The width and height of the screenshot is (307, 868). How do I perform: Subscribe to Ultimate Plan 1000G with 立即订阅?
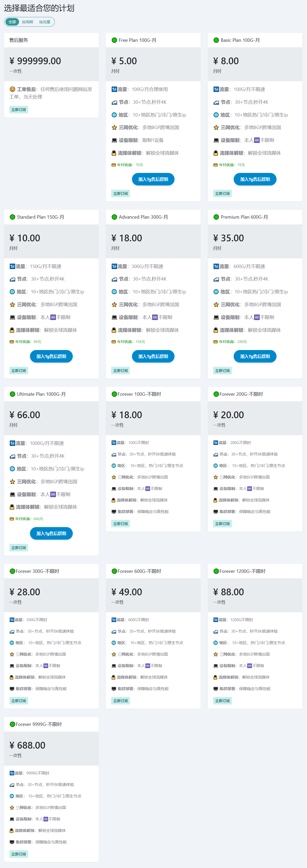(19, 548)
